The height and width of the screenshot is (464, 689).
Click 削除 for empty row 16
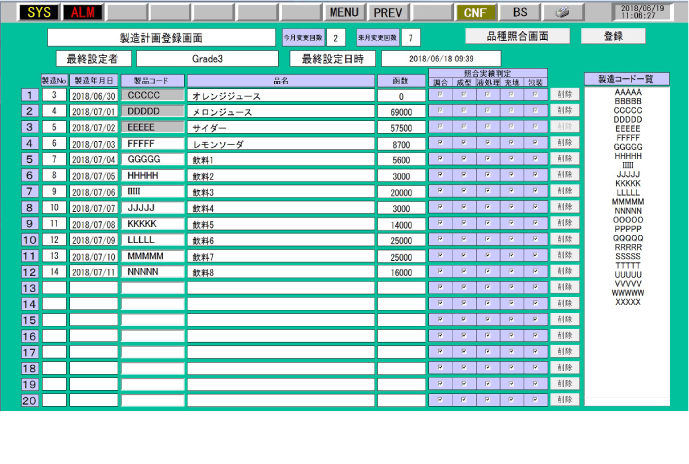pos(565,335)
